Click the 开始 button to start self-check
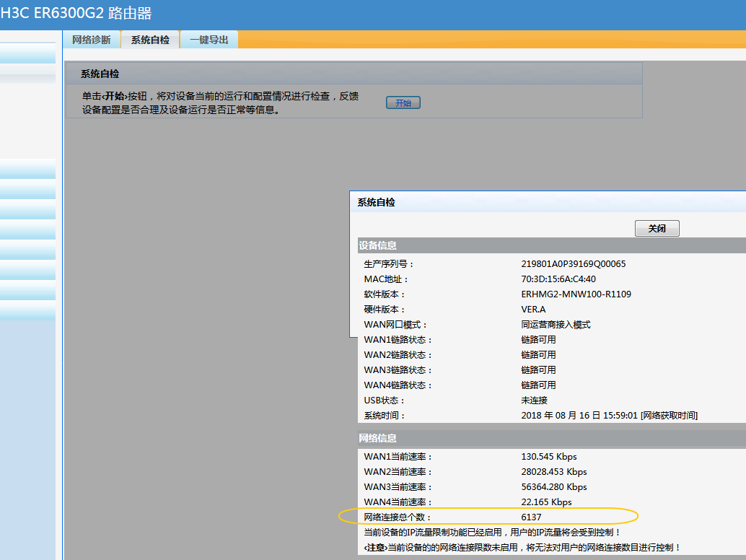 pos(403,102)
